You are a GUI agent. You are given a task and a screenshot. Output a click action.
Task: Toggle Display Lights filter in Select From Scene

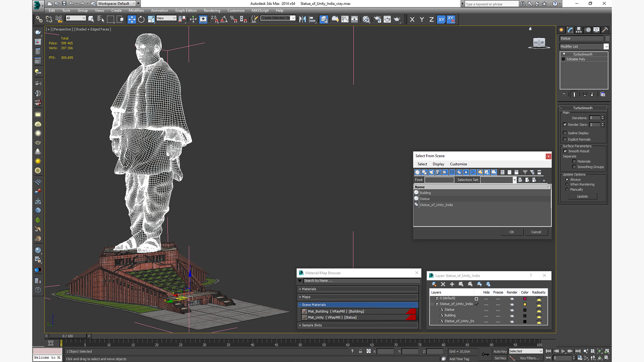(x=431, y=172)
